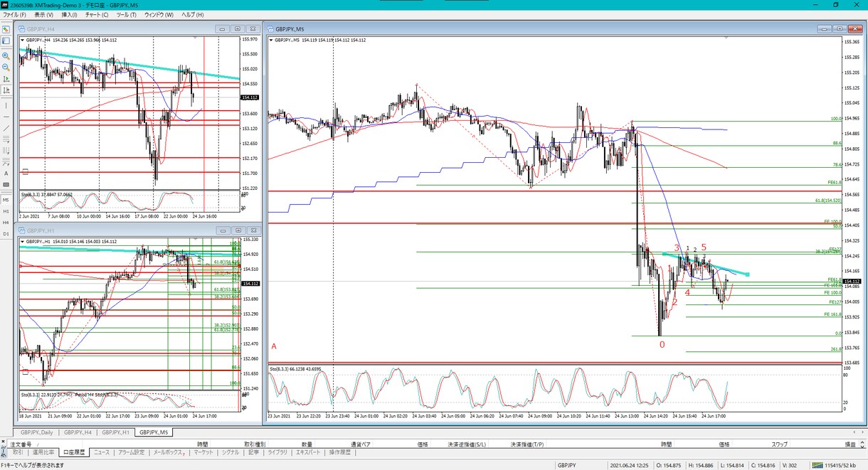The width and height of the screenshot is (868, 470).
Task: Open the 運用比率 terminal tab
Action: [x=43, y=452]
